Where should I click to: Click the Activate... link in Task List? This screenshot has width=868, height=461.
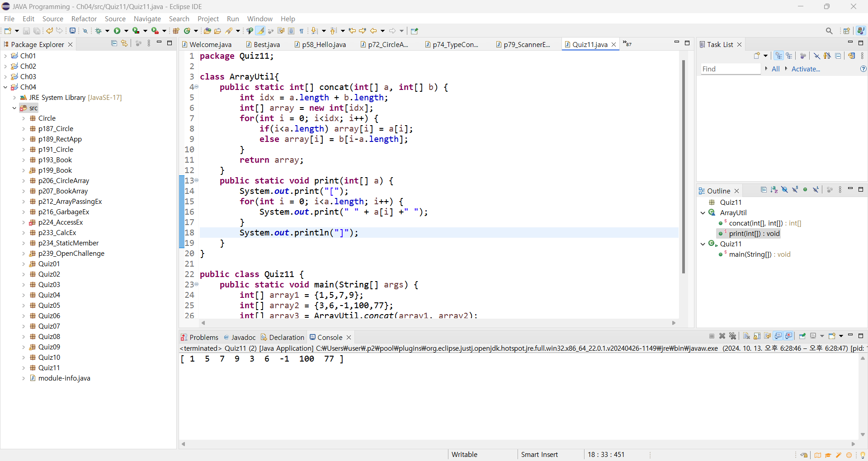(x=806, y=69)
